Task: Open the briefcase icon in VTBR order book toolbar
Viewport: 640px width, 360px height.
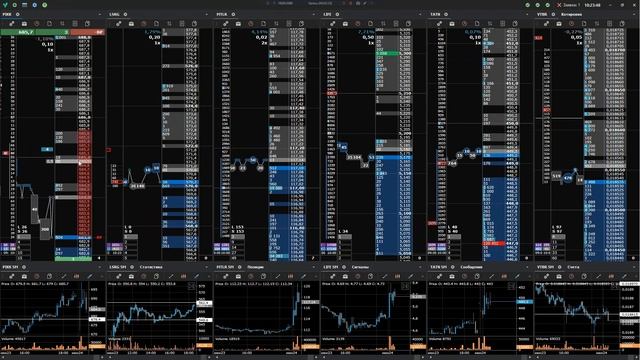Action: tap(559, 24)
